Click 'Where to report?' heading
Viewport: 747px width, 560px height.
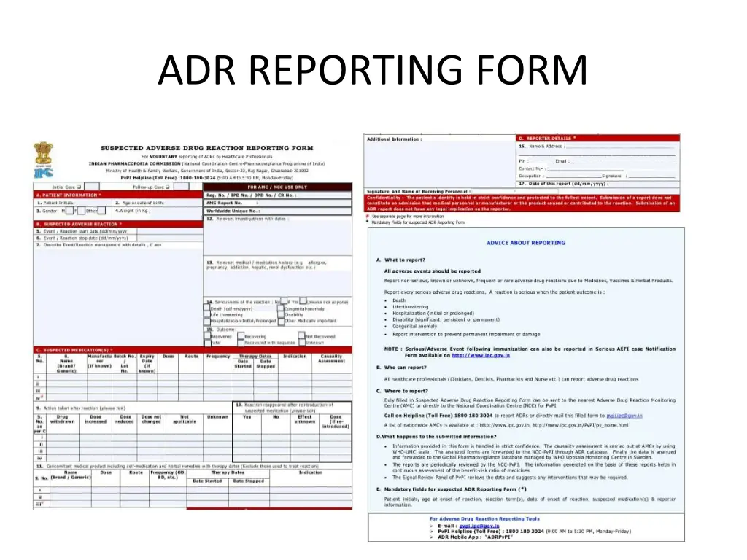(406, 391)
